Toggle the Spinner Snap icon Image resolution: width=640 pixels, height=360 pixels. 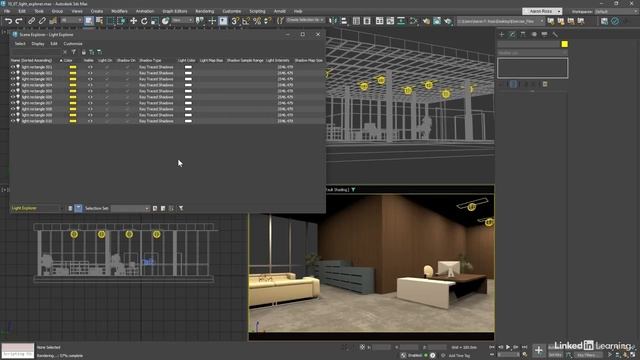pos(268,21)
